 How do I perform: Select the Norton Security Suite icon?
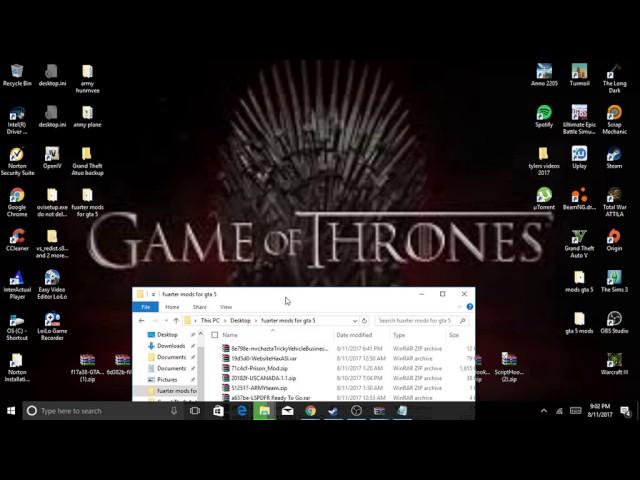pos(17,161)
